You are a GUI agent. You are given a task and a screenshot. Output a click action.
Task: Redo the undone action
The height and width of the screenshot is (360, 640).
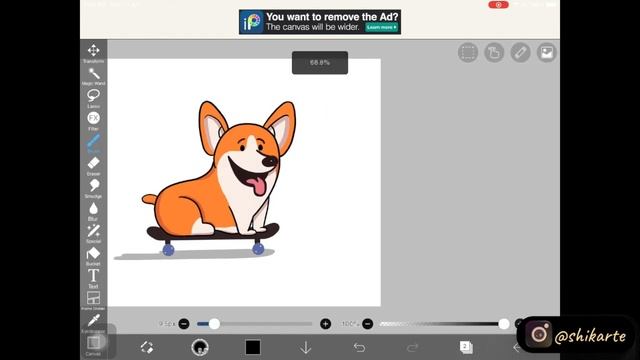pos(412,347)
